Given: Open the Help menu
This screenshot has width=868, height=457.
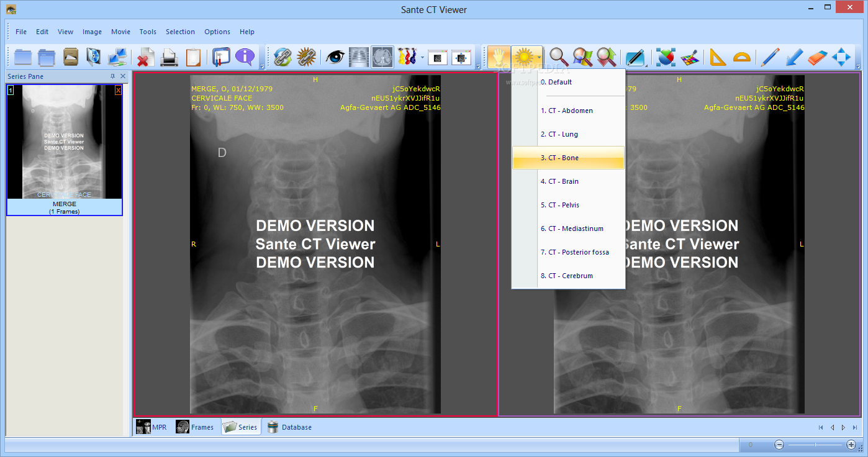Looking at the screenshot, I should (247, 32).
